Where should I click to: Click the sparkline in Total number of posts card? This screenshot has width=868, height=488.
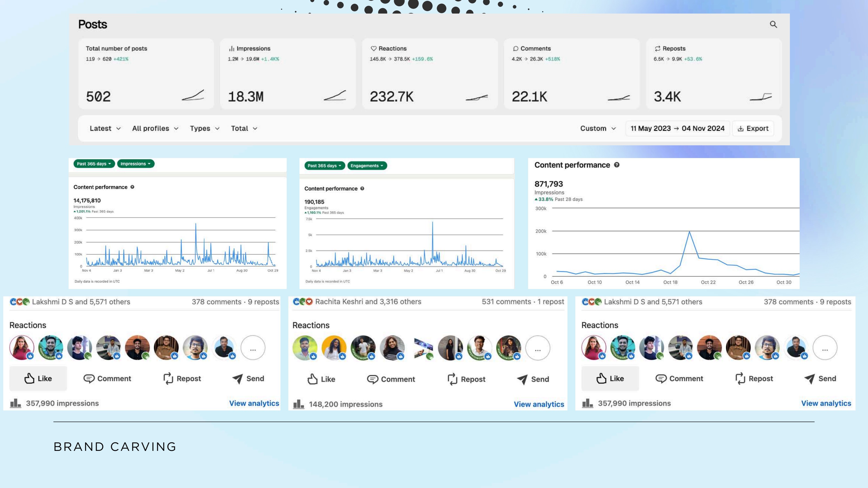[x=193, y=95]
